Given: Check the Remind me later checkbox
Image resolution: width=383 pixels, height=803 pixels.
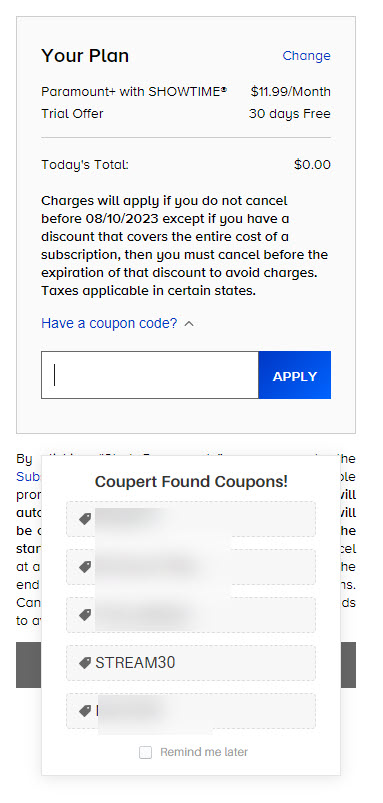Looking at the screenshot, I should click(146, 752).
